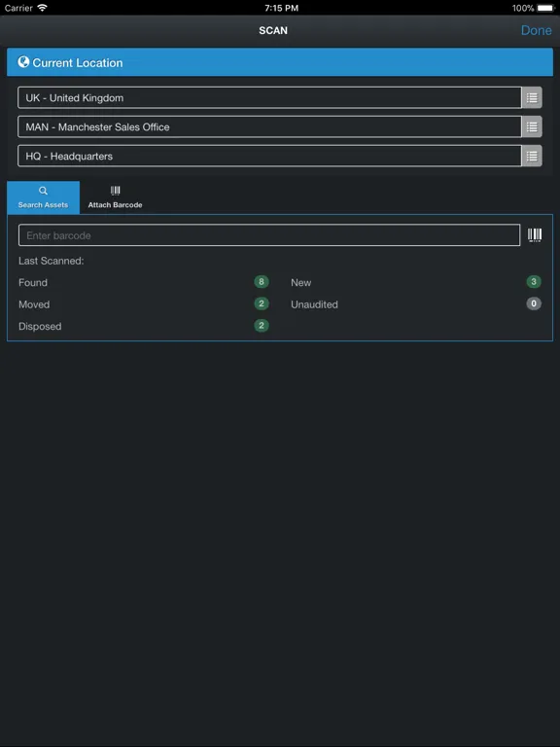Select the Found count badge showing 8
Screen dimensions: 560x747
pos(261,282)
